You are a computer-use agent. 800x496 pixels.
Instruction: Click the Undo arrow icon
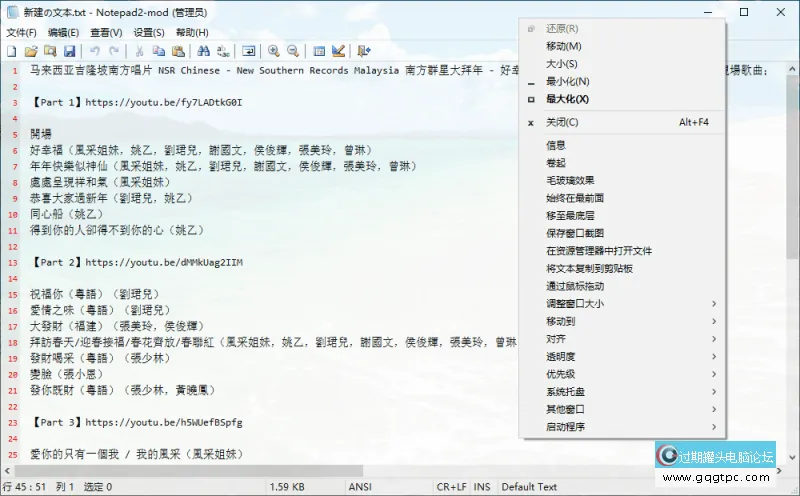94,51
